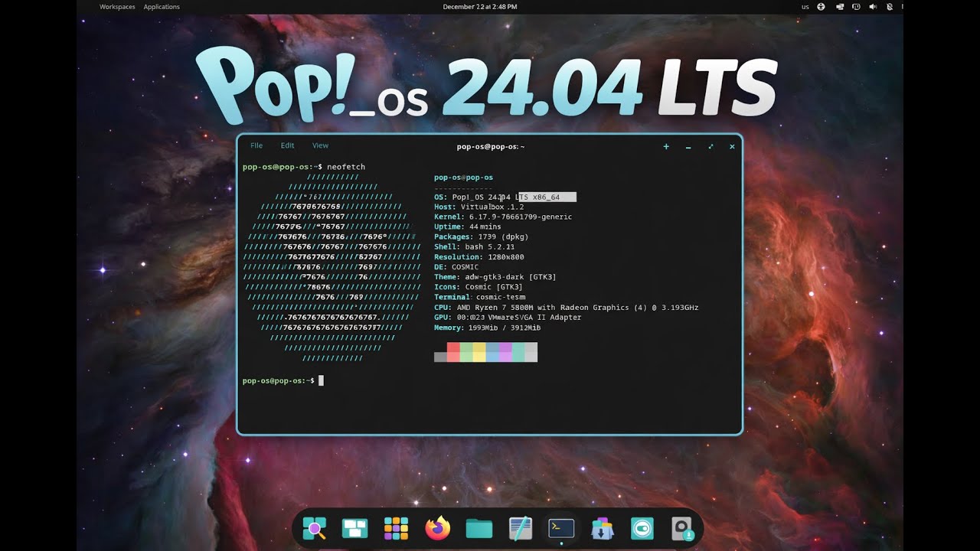980x551 pixels.
Task: Open Settings toggle icon in the dock
Action: 642,529
